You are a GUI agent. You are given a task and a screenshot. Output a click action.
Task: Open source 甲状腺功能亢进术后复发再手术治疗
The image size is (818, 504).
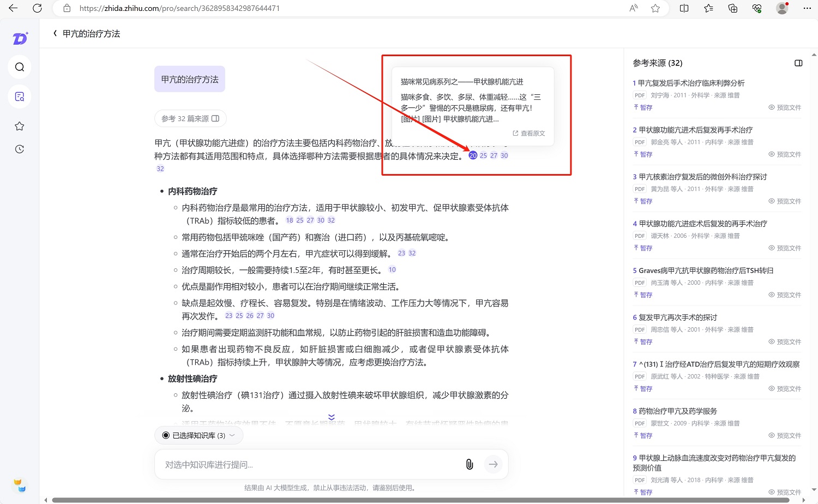[x=695, y=130]
